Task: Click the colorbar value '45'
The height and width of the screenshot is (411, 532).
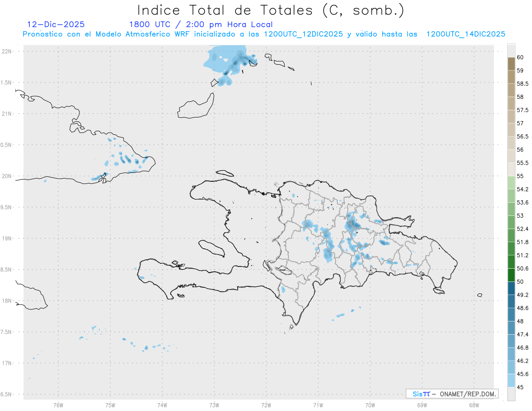Action: pyautogui.click(x=520, y=387)
